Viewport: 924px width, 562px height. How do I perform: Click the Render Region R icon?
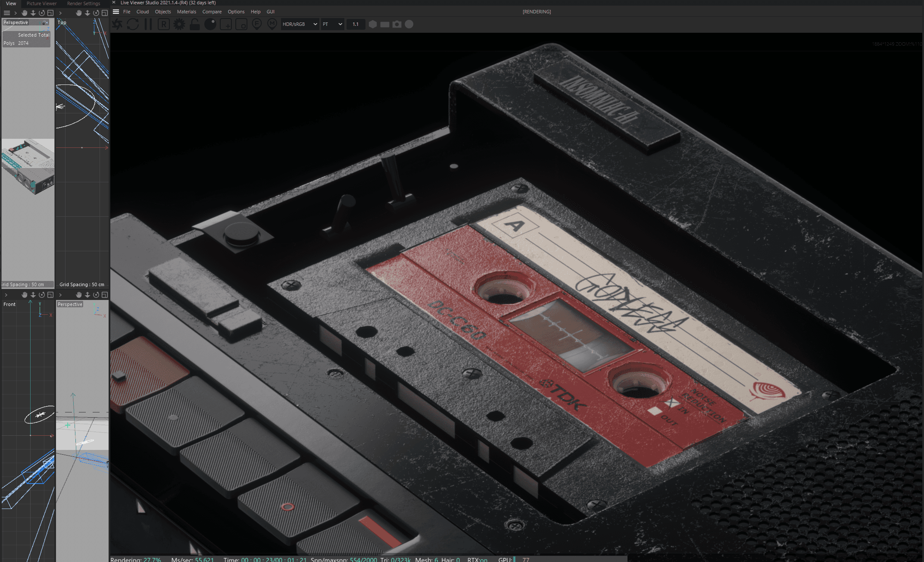163,24
